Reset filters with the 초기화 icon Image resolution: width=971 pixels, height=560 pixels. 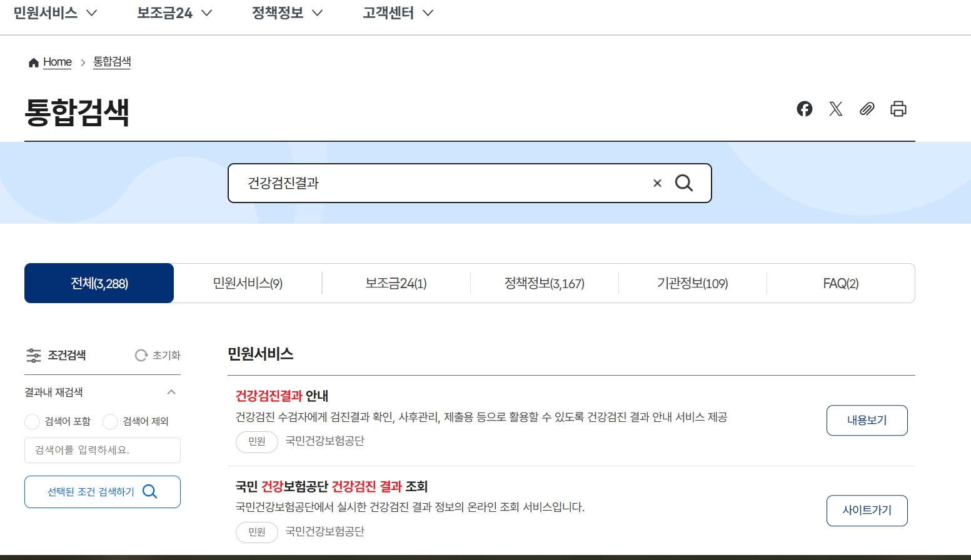[x=140, y=355]
